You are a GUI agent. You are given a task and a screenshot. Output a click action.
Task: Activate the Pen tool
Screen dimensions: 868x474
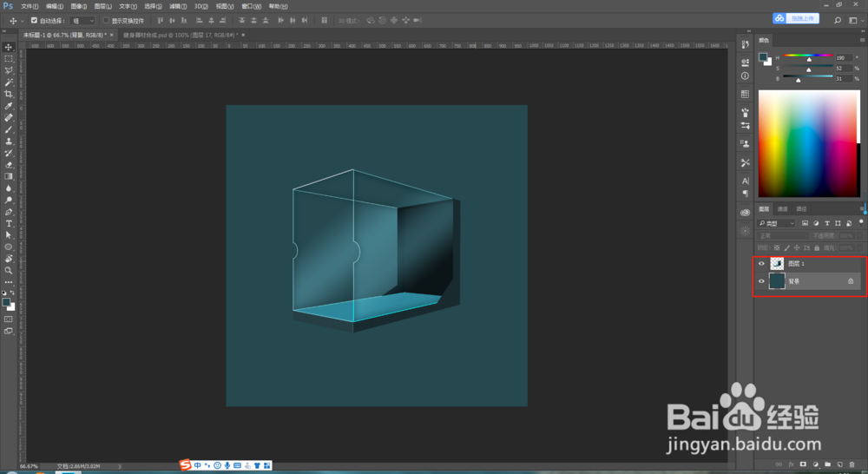coord(9,212)
